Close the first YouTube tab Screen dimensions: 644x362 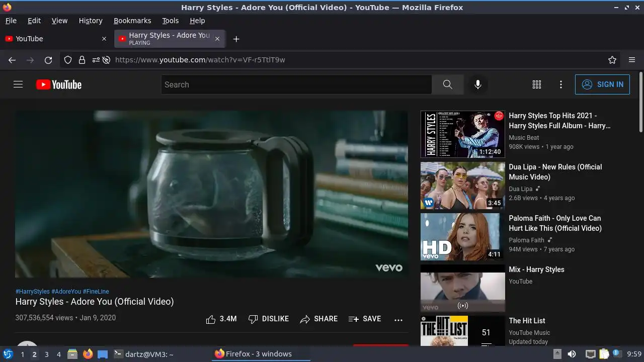[104, 39]
